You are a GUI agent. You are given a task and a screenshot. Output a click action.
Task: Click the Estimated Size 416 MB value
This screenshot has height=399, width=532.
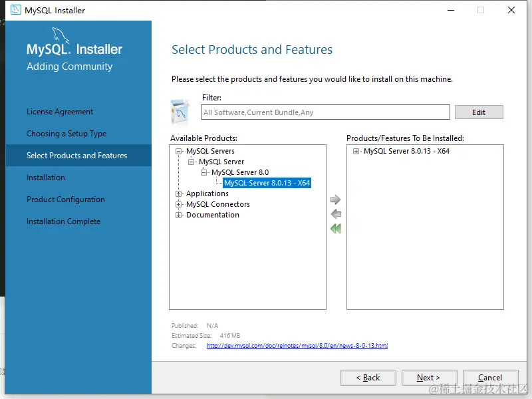pos(229,336)
